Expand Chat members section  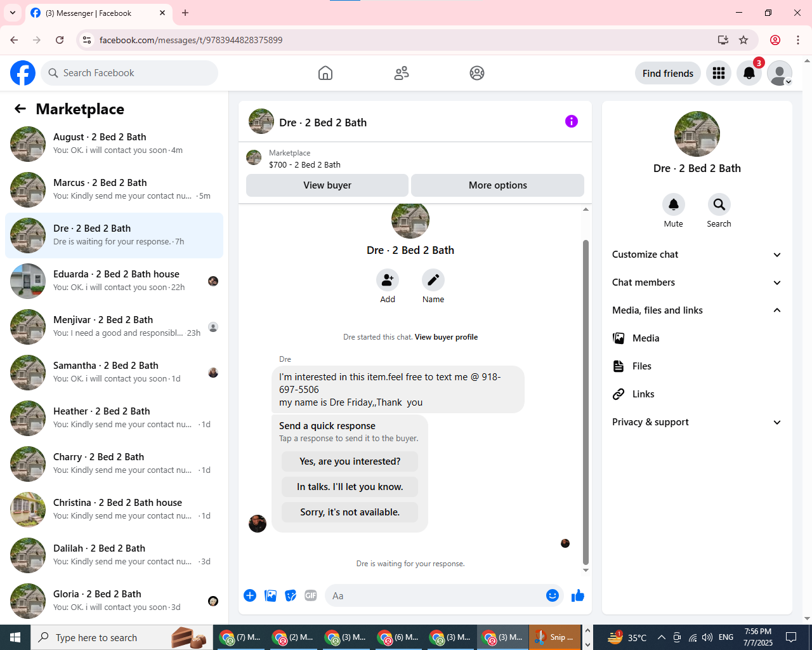(x=697, y=282)
